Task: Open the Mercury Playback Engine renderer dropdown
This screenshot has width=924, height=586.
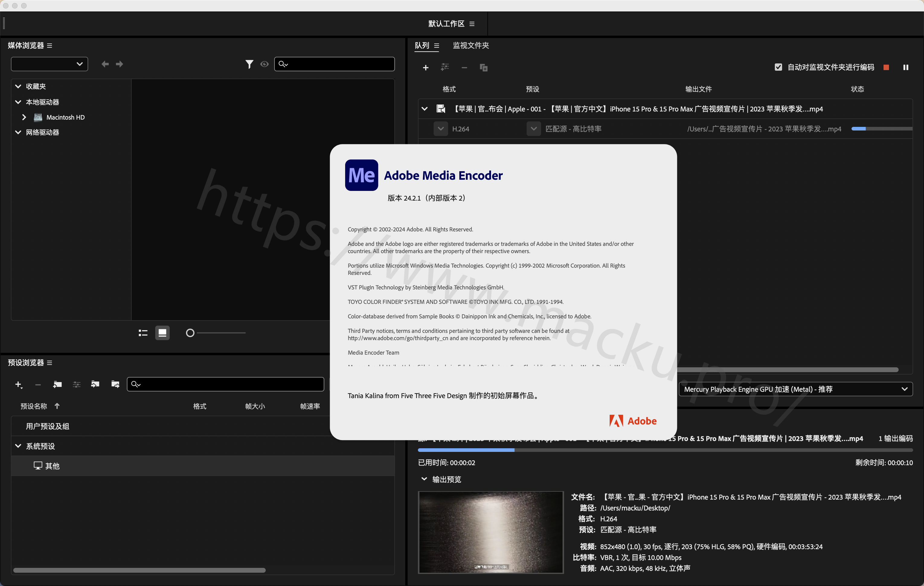Action: tap(795, 389)
